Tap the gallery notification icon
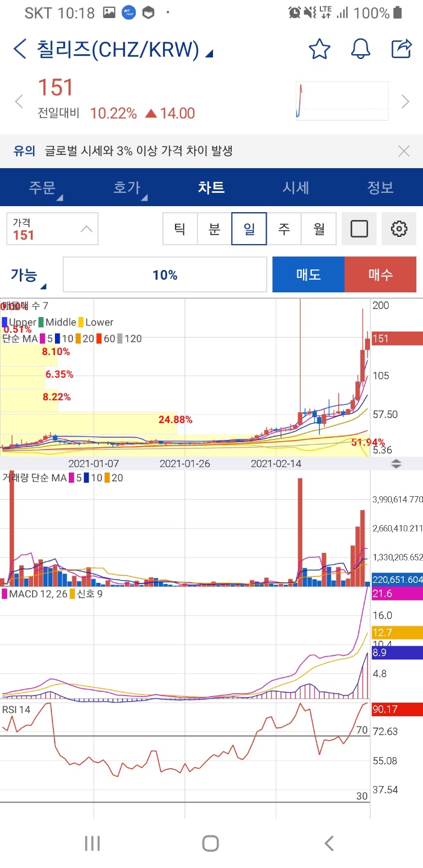 pos(109,13)
